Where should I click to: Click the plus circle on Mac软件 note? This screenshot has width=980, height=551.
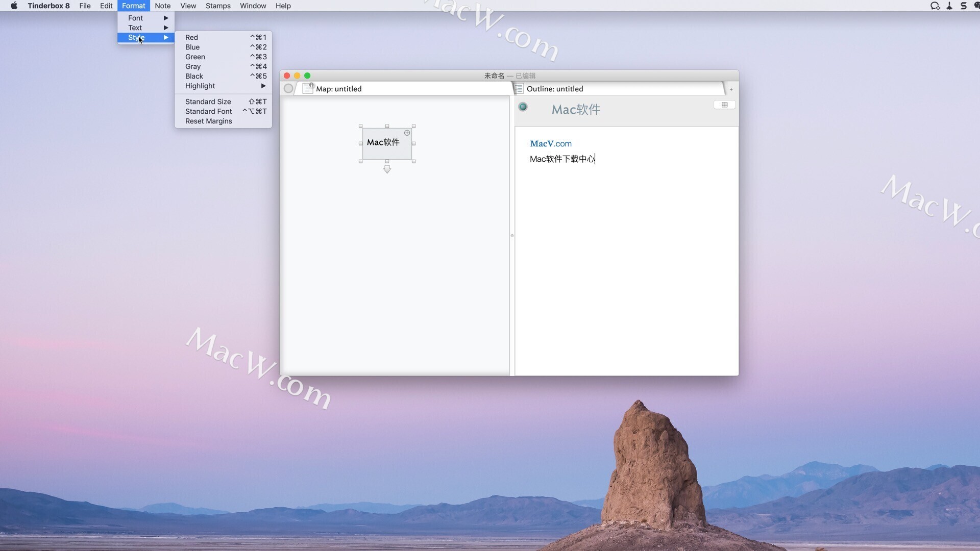[x=407, y=133]
